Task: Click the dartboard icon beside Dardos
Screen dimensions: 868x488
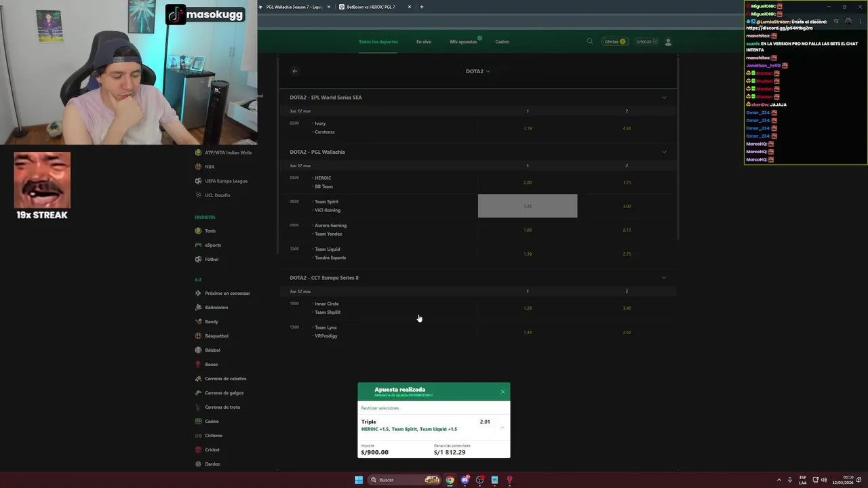Action: [x=198, y=464]
